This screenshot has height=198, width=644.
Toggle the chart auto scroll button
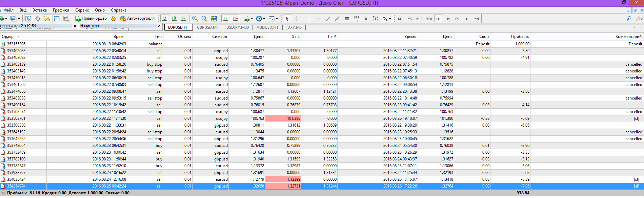[x=226, y=19]
